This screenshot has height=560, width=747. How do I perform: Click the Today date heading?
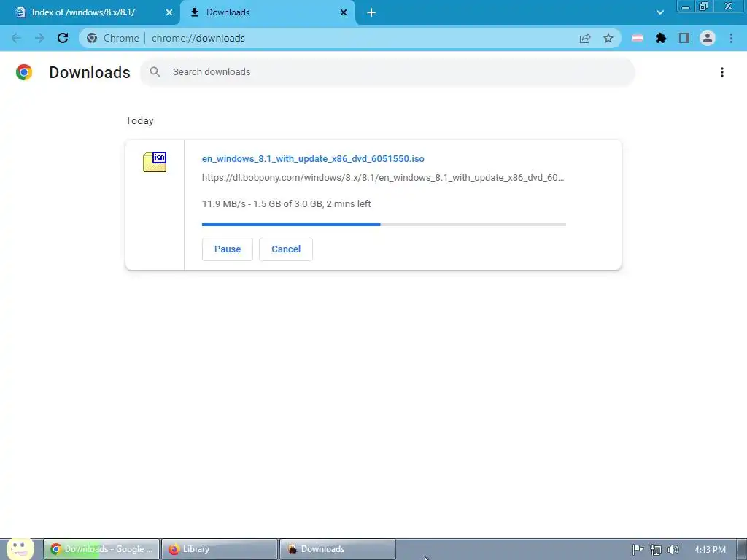[x=139, y=120]
